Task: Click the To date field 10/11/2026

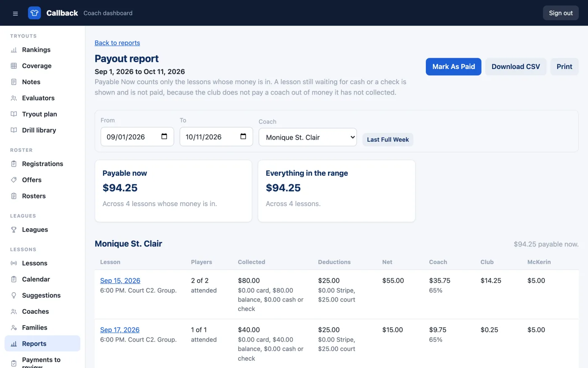Action: [216, 137]
